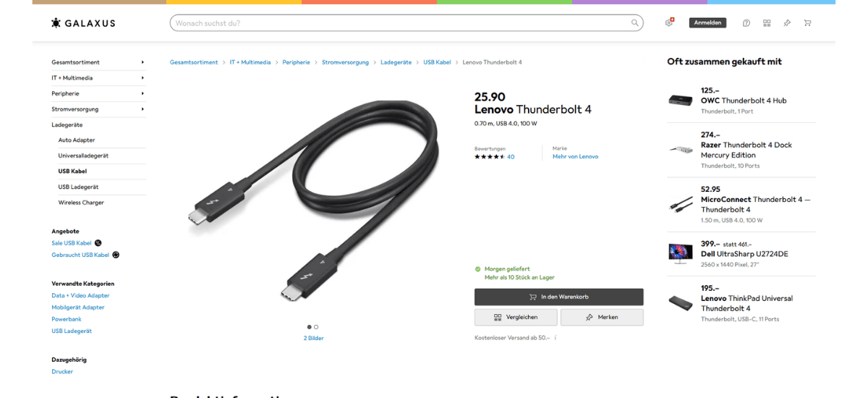Open the pinned watchlist icon in header
This screenshot has width=868, height=398.
click(787, 23)
